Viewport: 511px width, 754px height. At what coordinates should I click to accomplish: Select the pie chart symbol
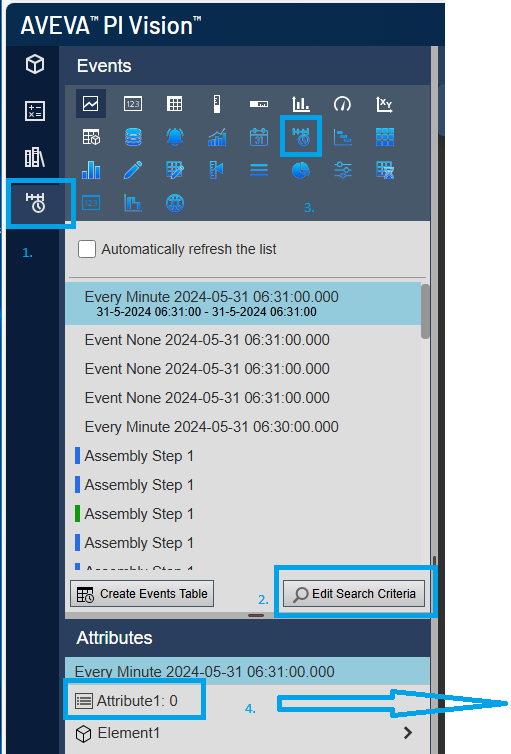pos(301,170)
